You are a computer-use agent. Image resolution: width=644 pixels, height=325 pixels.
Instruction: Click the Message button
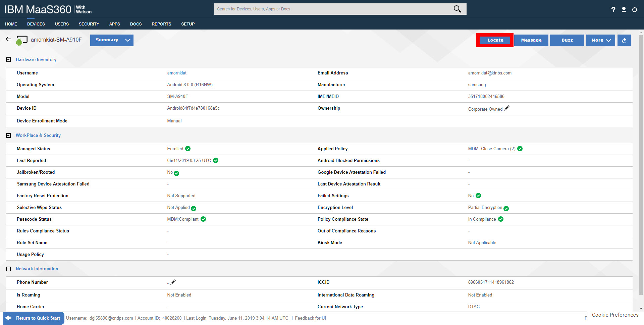pyautogui.click(x=531, y=40)
